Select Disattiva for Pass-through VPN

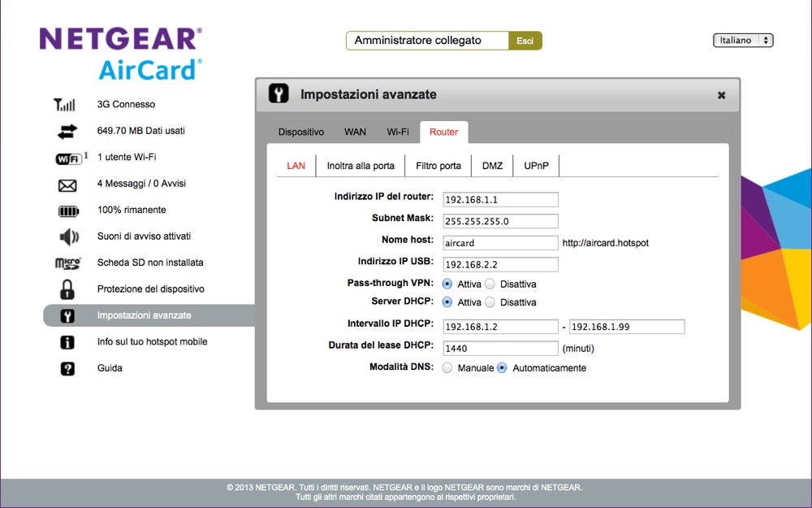(x=490, y=284)
